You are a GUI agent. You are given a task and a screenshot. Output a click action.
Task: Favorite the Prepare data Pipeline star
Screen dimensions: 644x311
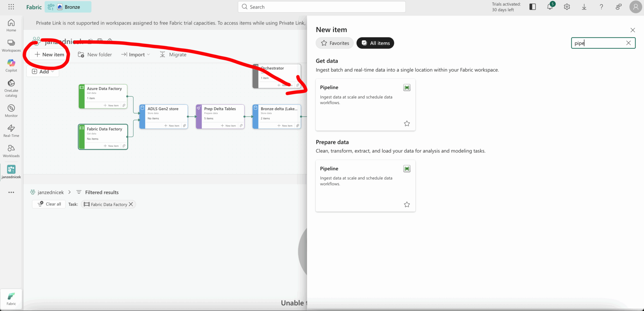click(x=407, y=205)
